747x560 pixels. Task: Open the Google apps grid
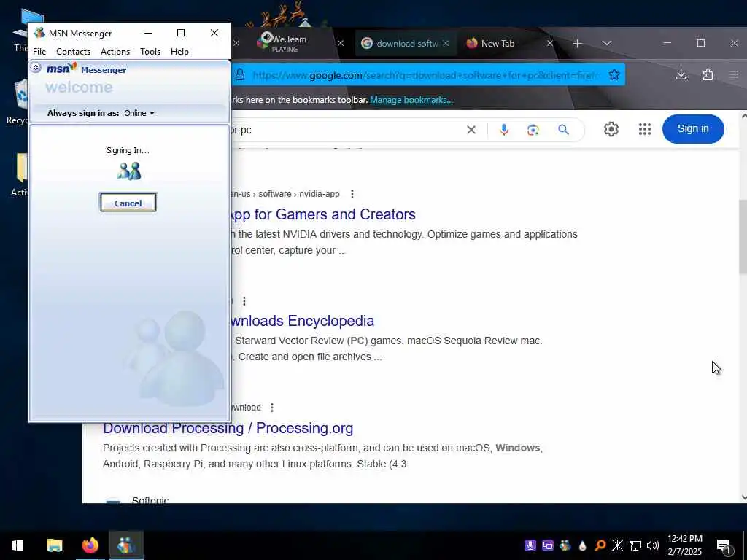(645, 129)
